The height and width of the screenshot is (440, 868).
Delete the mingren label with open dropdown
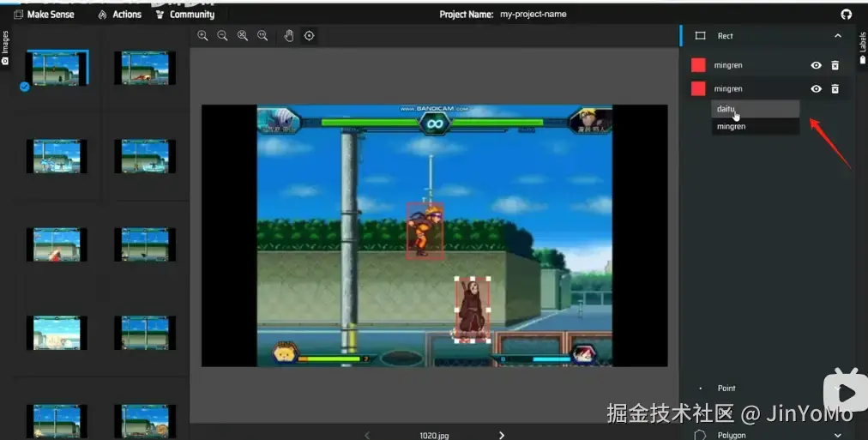tap(835, 88)
